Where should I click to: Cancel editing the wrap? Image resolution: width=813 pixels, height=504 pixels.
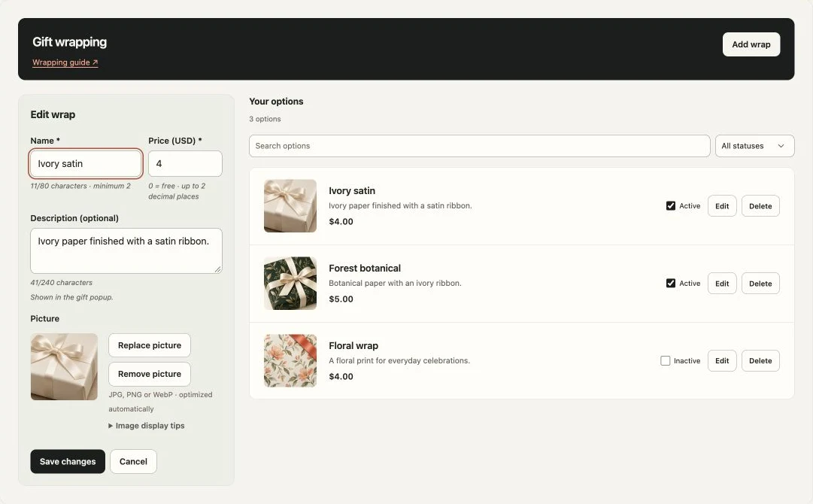(133, 461)
